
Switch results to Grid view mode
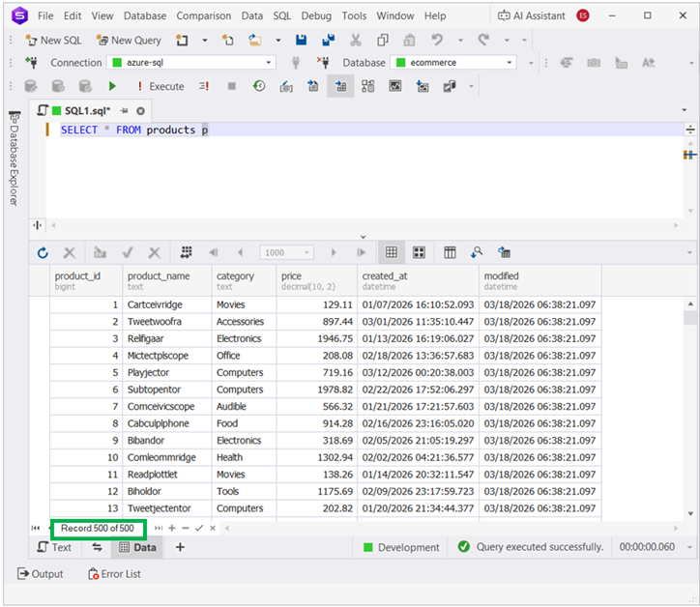tap(392, 253)
